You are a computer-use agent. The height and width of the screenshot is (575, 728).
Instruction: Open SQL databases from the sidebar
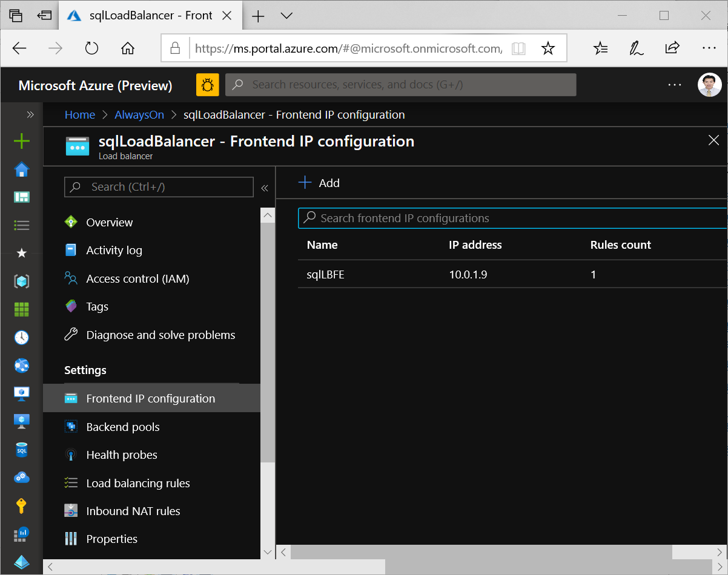(22, 449)
